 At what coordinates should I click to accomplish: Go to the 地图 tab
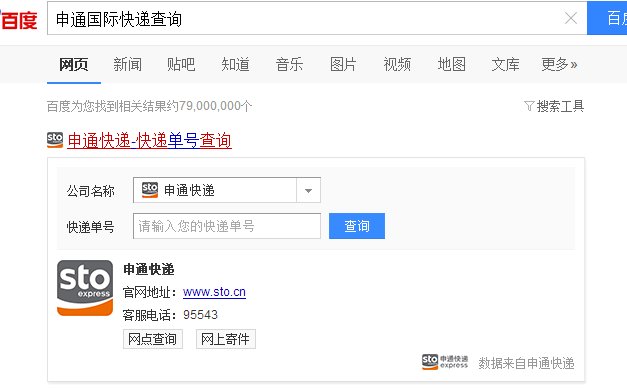(451, 64)
